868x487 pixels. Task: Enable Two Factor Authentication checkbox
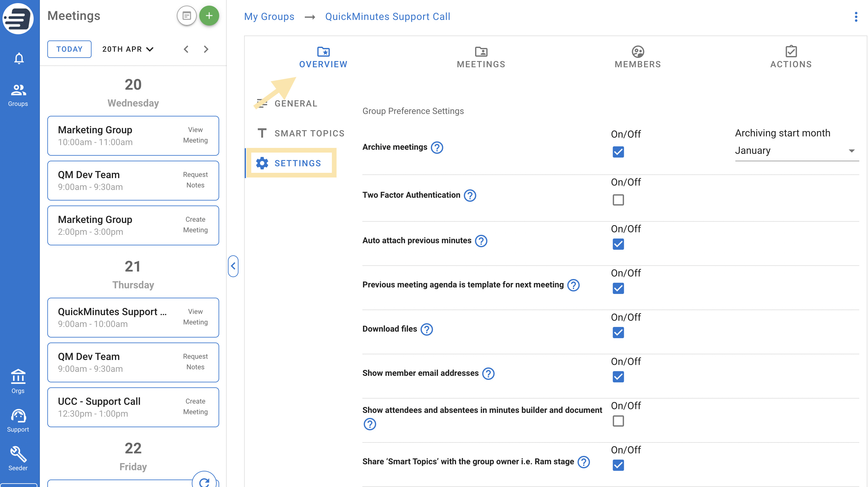[618, 200]
